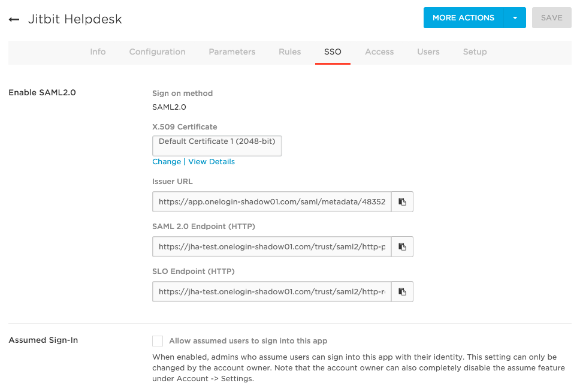This screenshot has width=583, height=392.
Task: Click the back arrow next to Jitbit Helpdesk
Action: coord(13,19)
